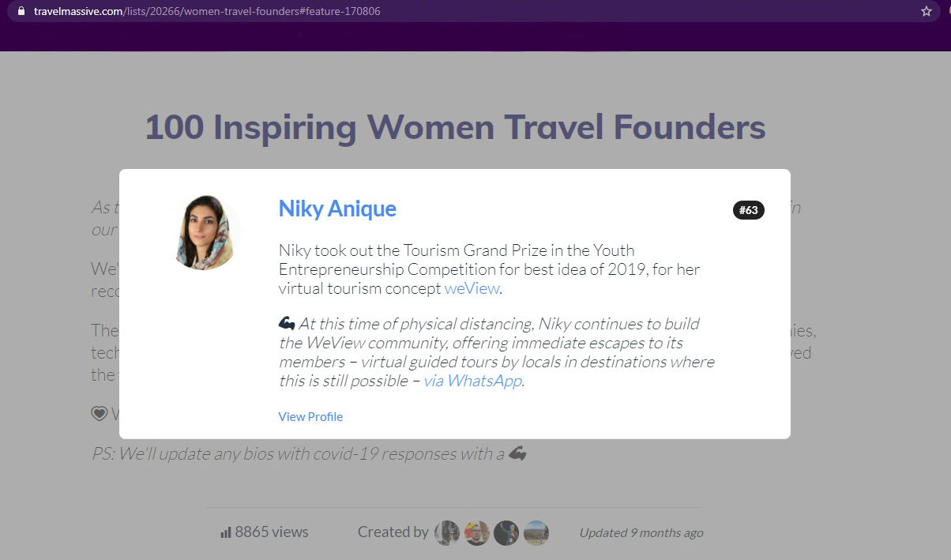
Task: Bookmark this page with the star icon
Action: point(927,11)
